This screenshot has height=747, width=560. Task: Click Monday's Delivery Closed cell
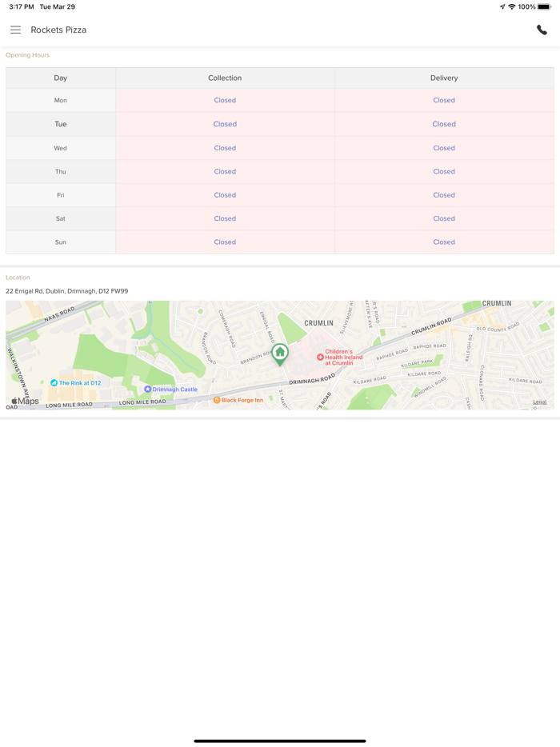pyautogui.click(x=444, y=100)
